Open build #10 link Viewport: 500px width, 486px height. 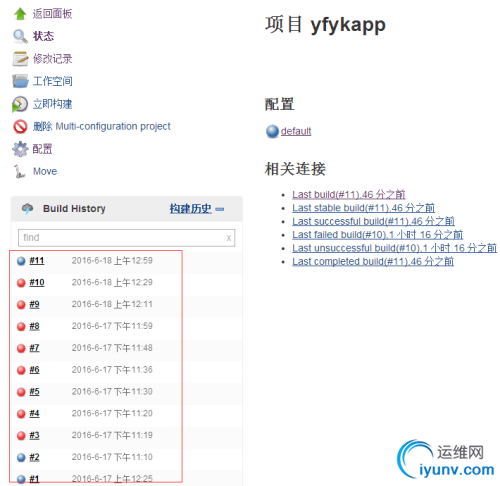pyautogui.click(x=37, y=282)
